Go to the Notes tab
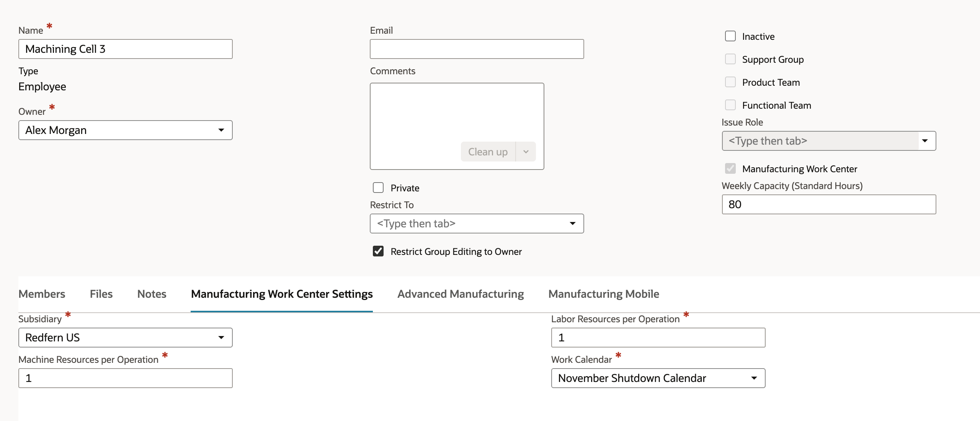 pos(152,294)
